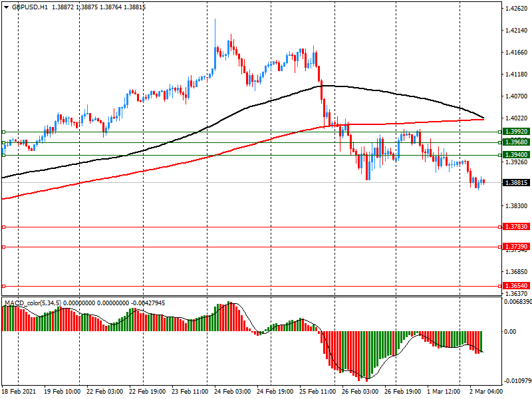Click the left handle of the 1.37830 line
This screenshot has height=399, width=532.
(x=4, y=227)
